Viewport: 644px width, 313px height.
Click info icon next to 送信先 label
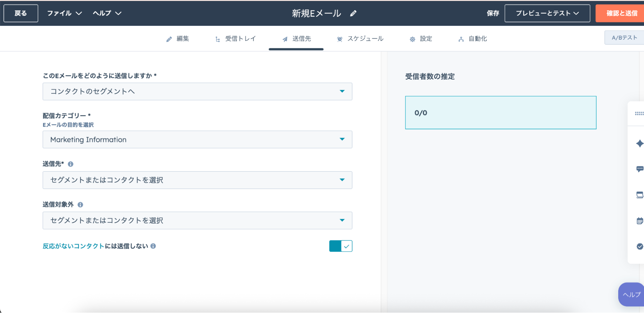pos(71,164)
